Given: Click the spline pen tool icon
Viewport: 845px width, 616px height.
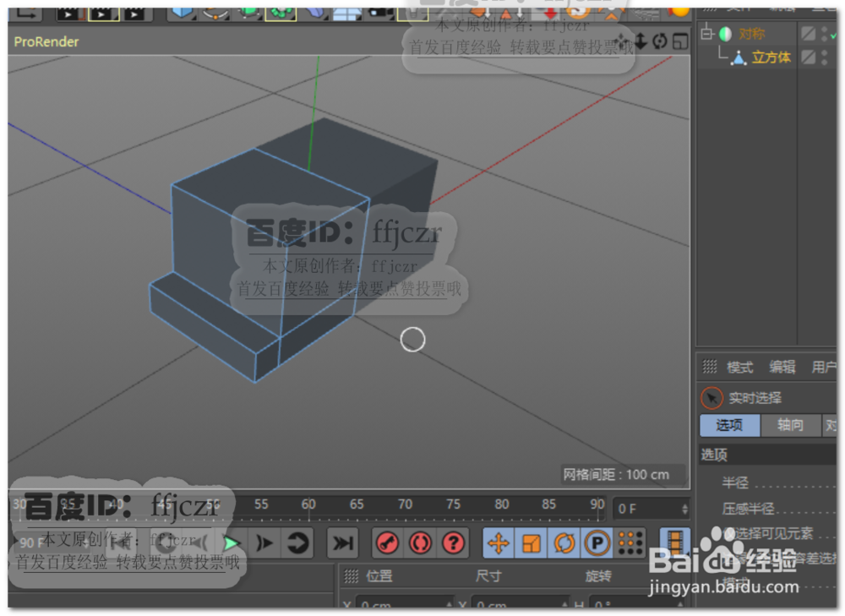Looking at the screenshot, I should coord(215,13).
